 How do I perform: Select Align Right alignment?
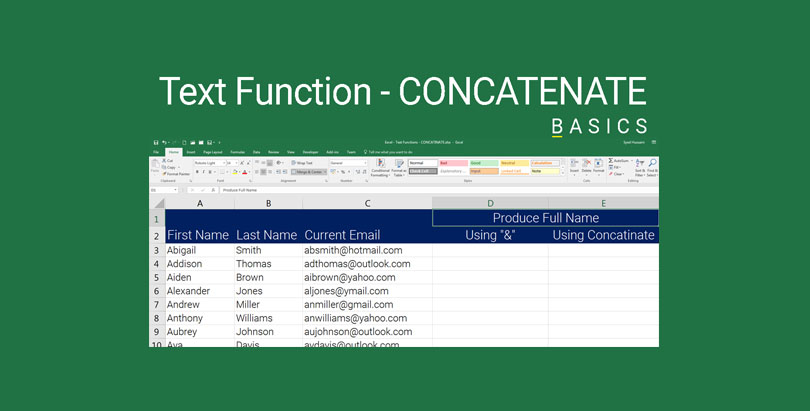(270, 172)
